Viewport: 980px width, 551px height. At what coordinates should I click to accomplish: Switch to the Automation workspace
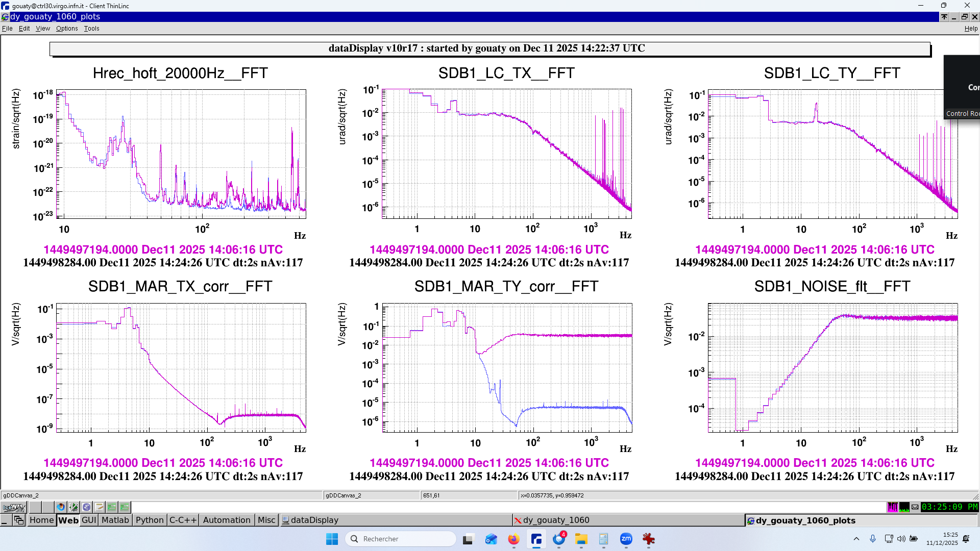[x=227, y=520]
